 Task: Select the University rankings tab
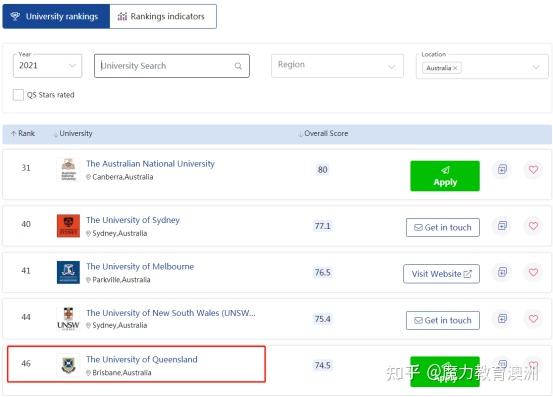56,16
